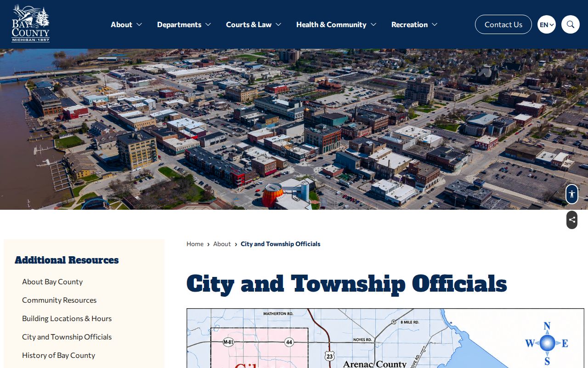Open Building Locations & Hours link
Image resolution: width=588 pixels, height=368 pixels.
[67, 318]
